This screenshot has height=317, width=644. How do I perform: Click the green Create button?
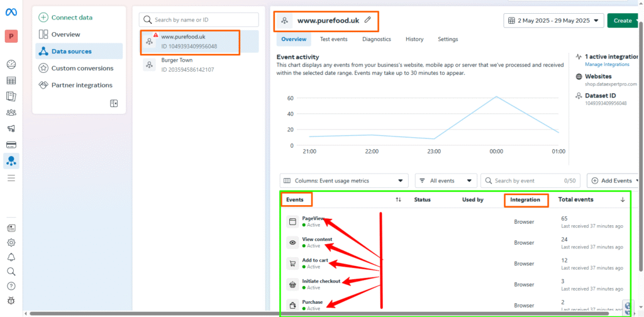point(623,21)
